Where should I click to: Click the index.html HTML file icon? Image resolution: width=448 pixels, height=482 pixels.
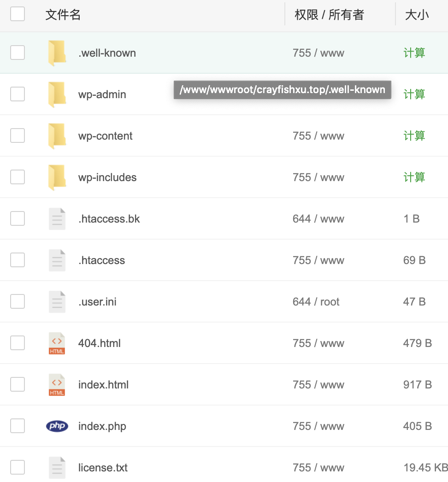[x=57, y=385]
